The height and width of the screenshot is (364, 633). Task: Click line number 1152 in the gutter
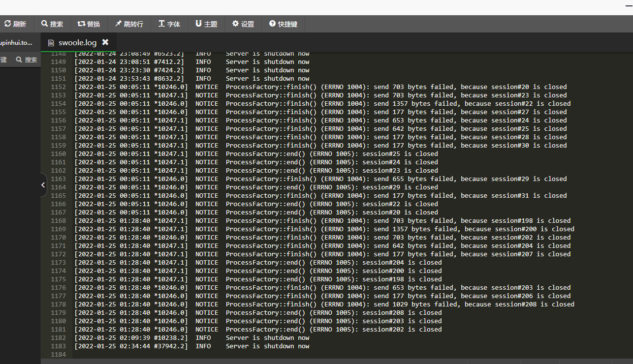tap(58, 87)
